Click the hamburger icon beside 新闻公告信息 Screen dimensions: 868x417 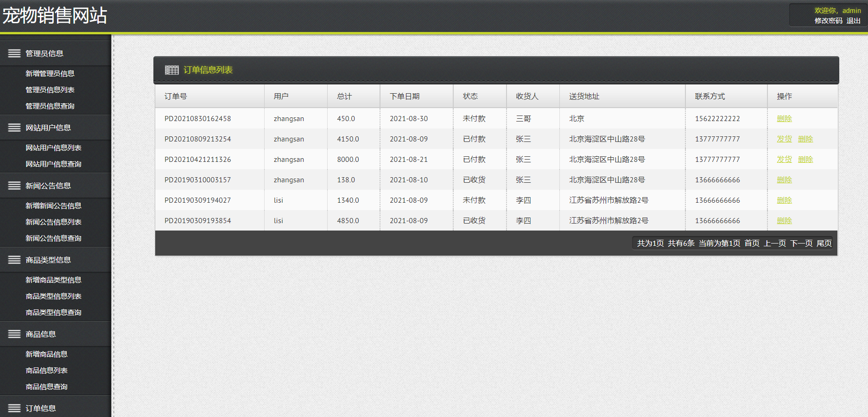tap(14, 186)
